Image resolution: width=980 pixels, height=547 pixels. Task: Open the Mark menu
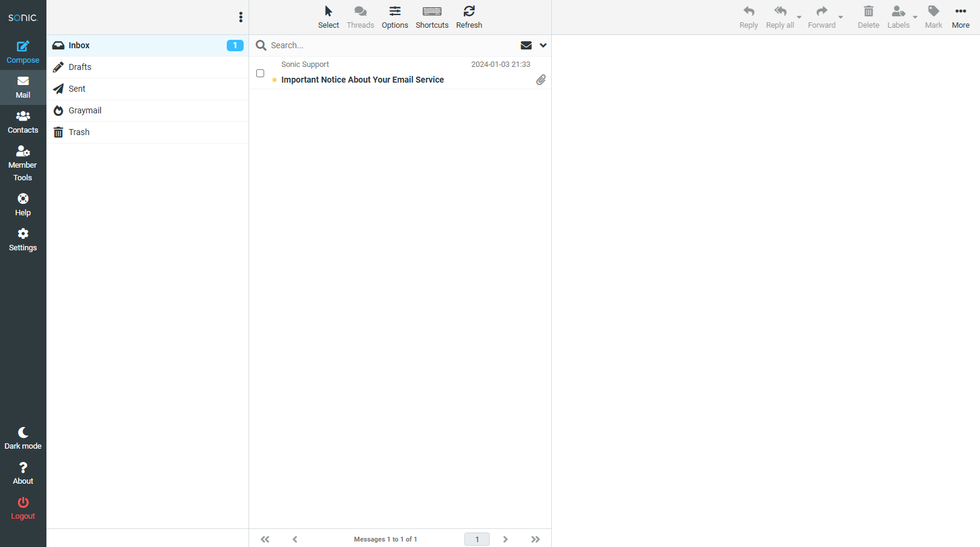point(934,17)
